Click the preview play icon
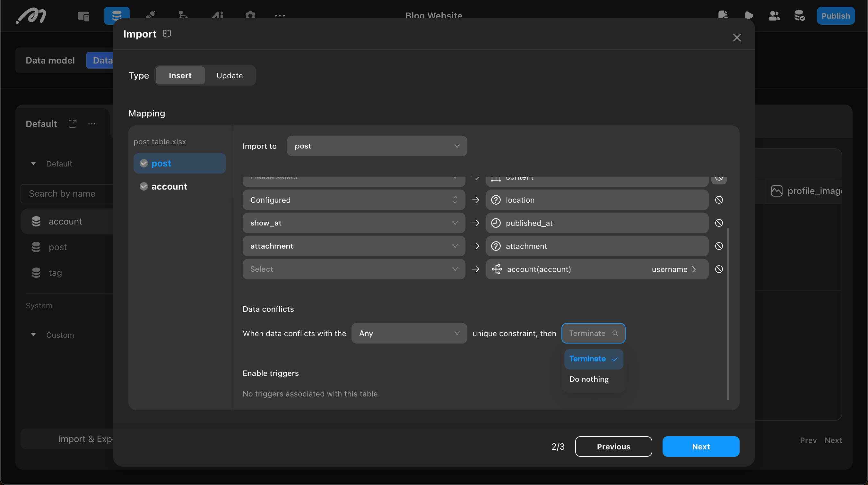The image size is (868, 485). click(749, 15)
